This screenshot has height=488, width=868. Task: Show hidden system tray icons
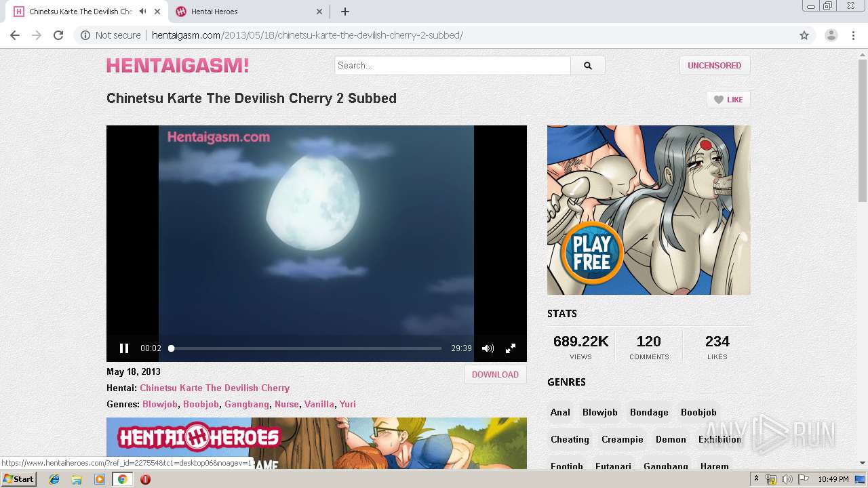[x=756, y=479]
